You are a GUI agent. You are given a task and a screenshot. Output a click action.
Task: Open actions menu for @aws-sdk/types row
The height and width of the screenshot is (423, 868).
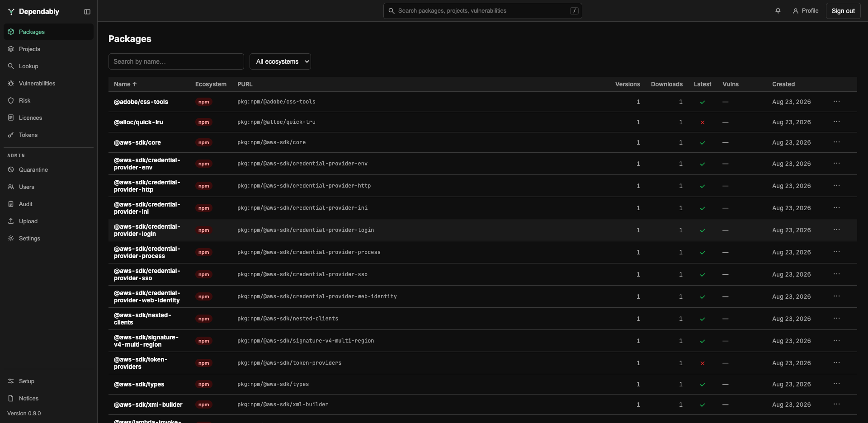(x=836, y=384)
